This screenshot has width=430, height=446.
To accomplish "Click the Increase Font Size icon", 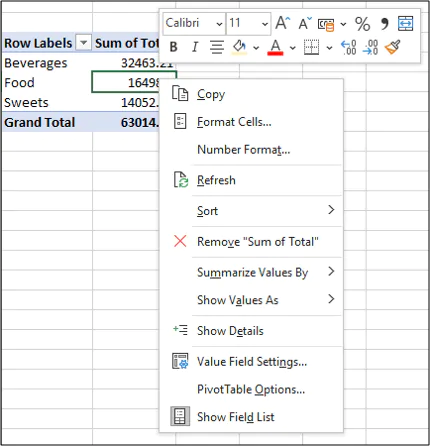I will point(283,23).
